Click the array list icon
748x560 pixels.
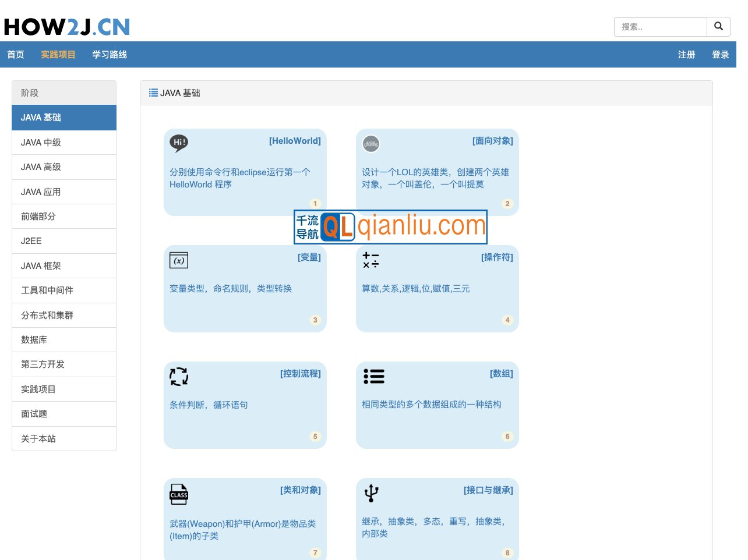(373, 377)
